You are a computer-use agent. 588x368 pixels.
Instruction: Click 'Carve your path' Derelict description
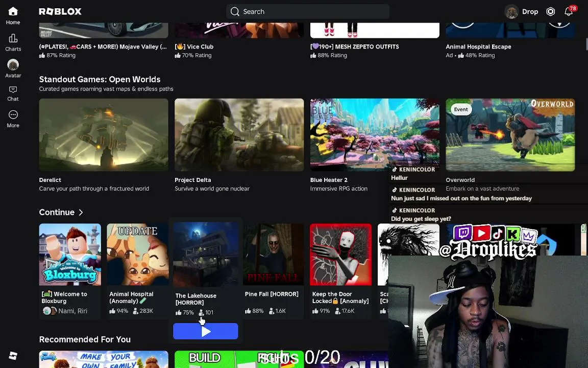(x=94, y=189)
